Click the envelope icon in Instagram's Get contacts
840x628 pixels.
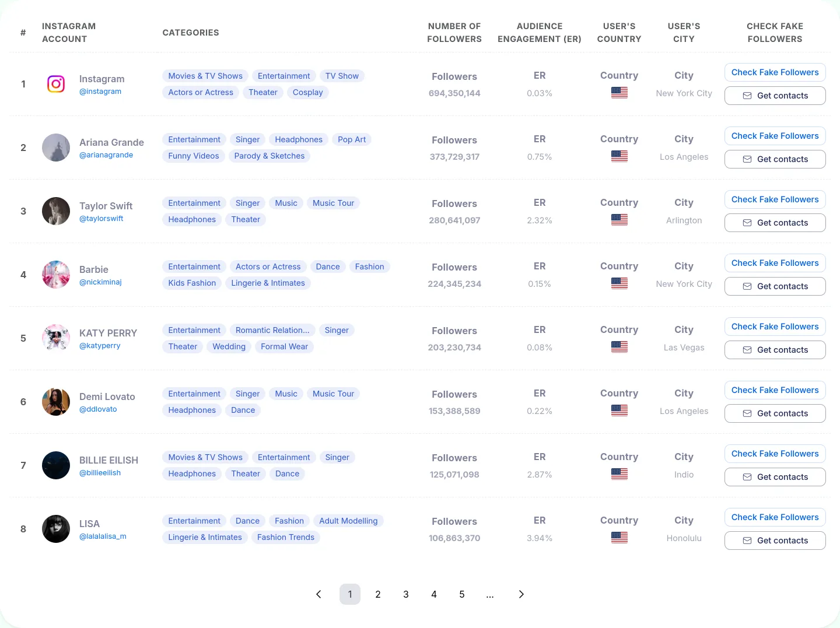(747, 96)
